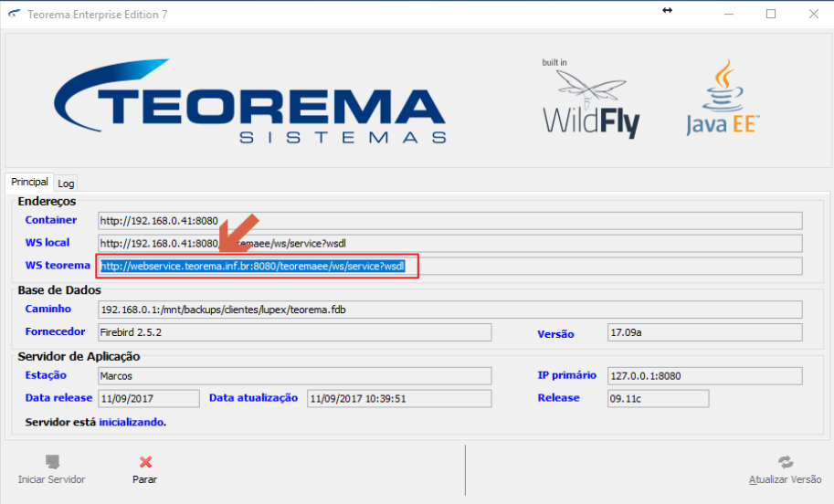The height and width of the screenshot is (504, 834).
Task: Click the Estação label
Action: (x=46, y=375)
